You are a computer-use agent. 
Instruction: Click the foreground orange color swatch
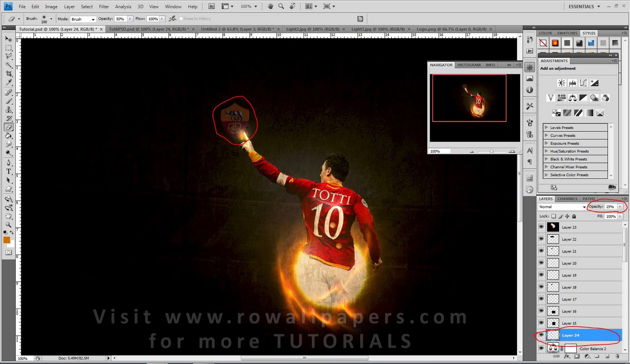(x=7, y=240)
